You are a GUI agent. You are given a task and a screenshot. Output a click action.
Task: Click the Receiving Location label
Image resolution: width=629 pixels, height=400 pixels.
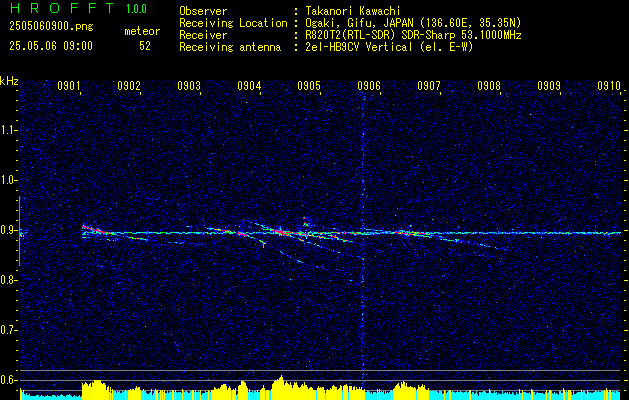click(233, 23)
